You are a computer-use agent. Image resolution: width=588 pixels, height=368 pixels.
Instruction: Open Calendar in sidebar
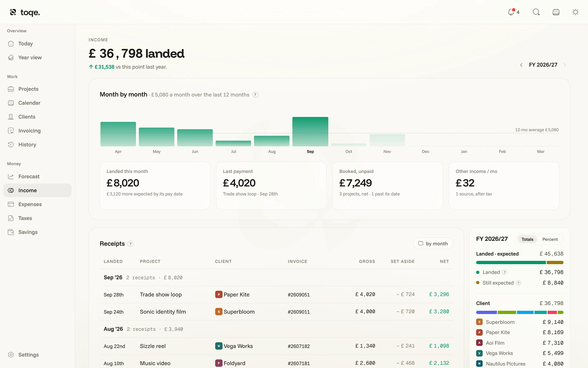(37, 103)
